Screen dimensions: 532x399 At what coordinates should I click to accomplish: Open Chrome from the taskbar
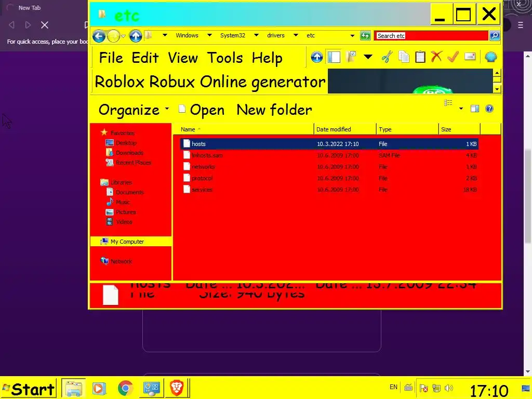point(125,388)
